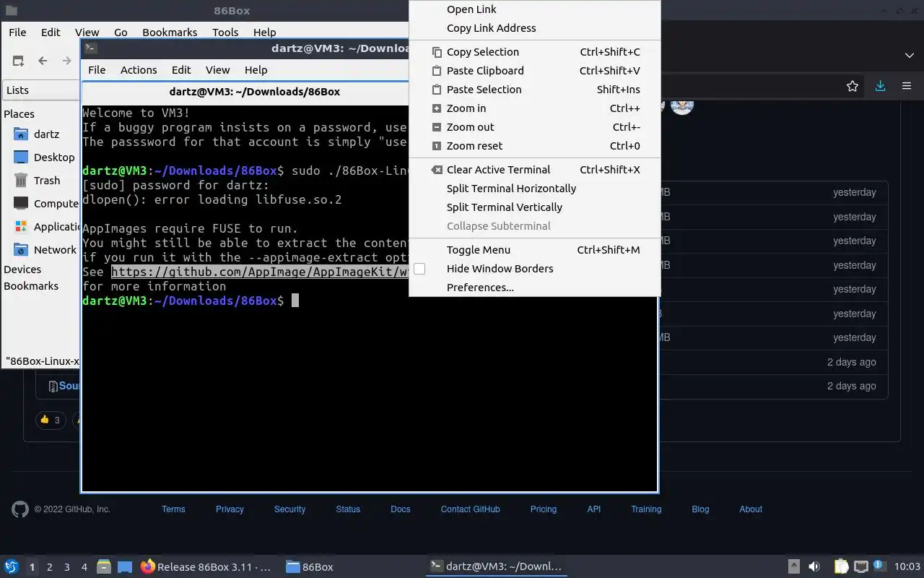924x578 pixels.
Task: Choose Paste Clipboard from the context menu
Action: click(534, 71)
